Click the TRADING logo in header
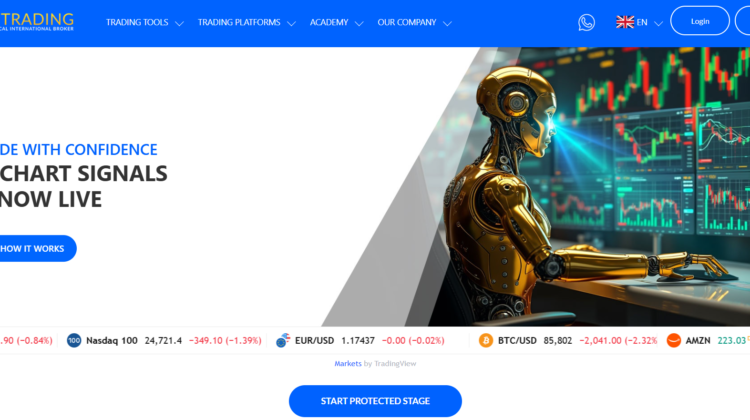The width and height of the screenshot is (750, 420). (x=37, y=22)
